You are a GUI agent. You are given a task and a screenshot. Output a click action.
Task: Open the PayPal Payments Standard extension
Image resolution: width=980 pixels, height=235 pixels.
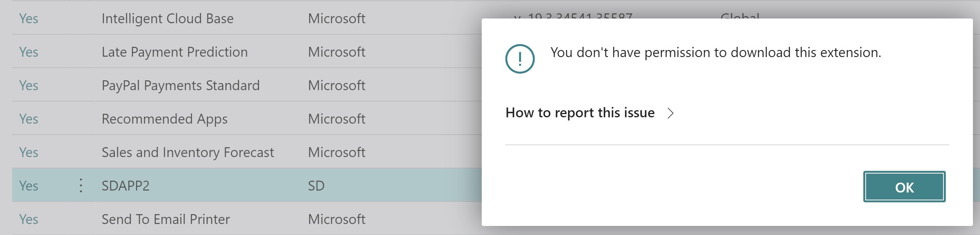[x=180, y=85]
